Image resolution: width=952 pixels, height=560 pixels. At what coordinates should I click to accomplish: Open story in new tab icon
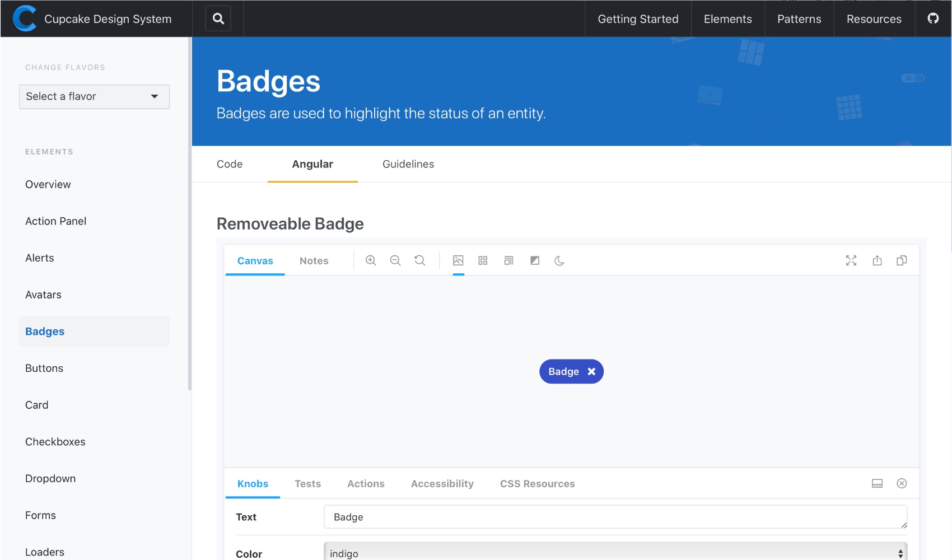[x=877, y=260]
